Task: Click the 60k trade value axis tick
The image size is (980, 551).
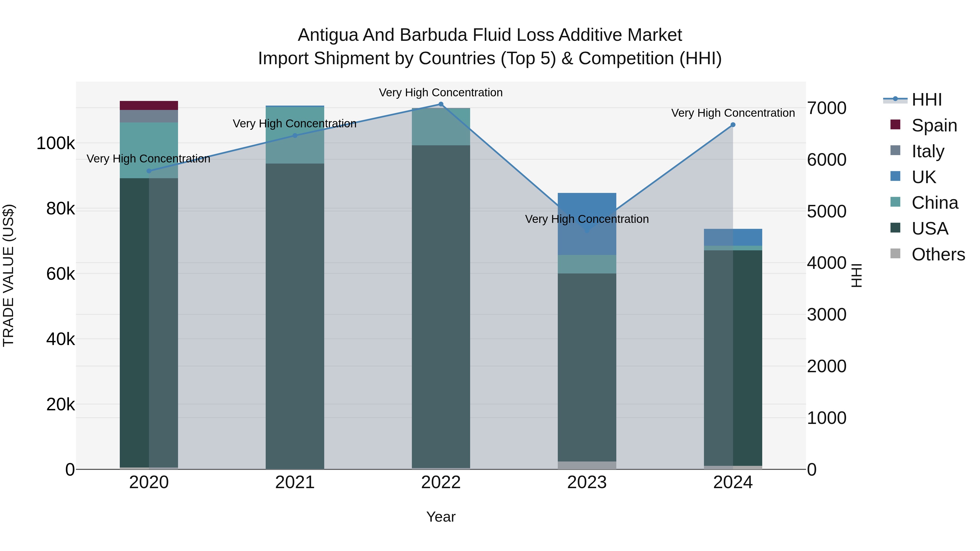Action: 60,274
